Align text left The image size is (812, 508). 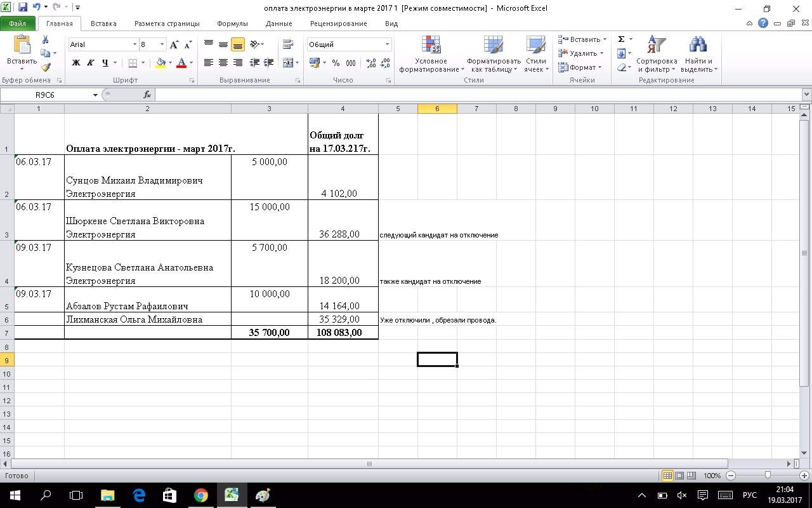209,63
